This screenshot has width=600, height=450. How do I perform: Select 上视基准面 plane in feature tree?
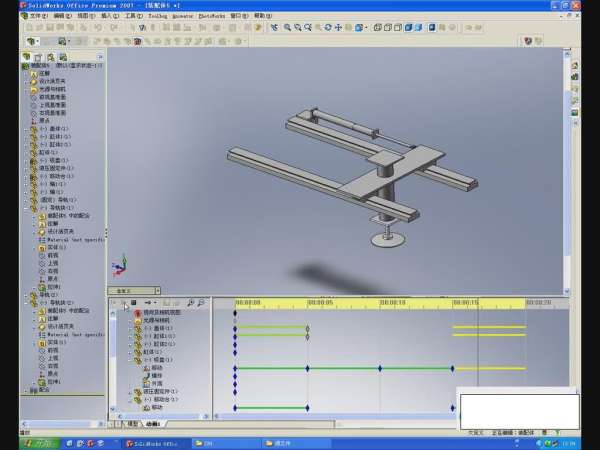pos(52,104)
